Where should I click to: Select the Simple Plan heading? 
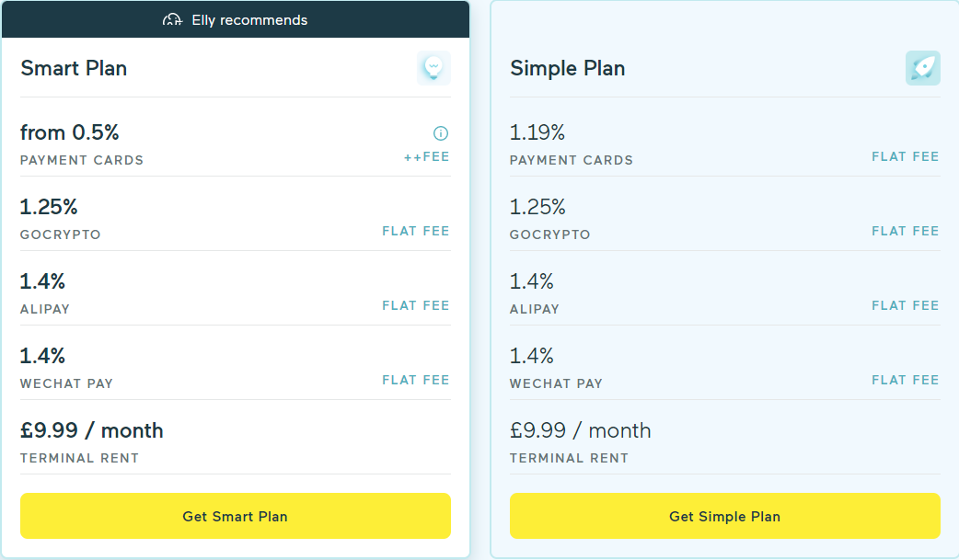567,68
